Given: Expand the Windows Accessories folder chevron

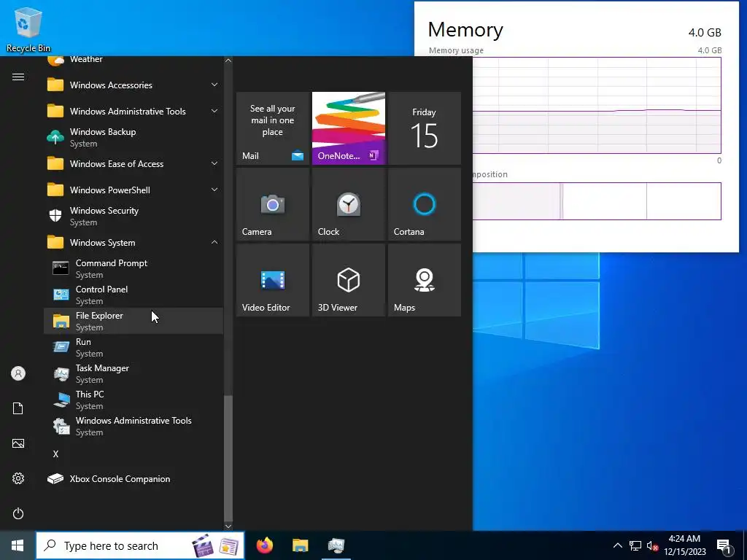Looking at the screenshot, I should [x=214, y=85].
